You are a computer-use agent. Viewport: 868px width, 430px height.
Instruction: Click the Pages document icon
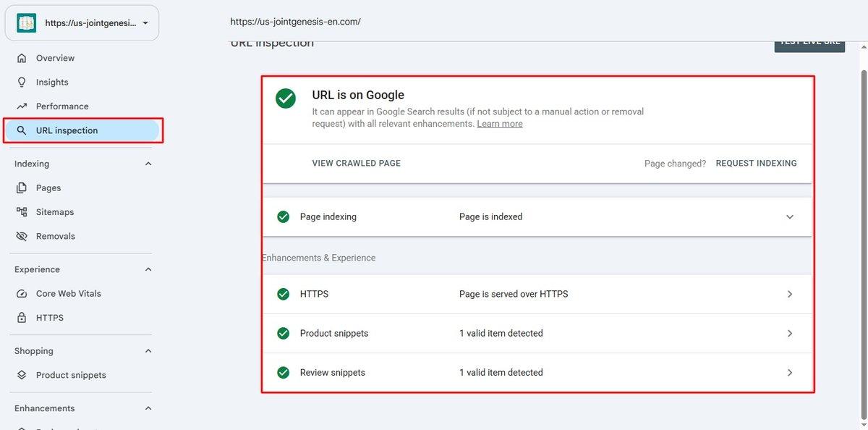[x=22, y=187]
